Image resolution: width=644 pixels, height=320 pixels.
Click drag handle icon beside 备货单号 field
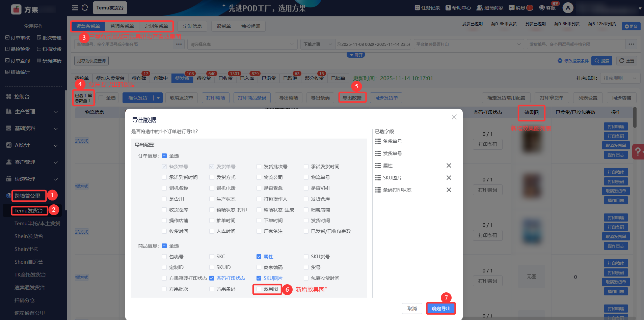pos(378,141)
